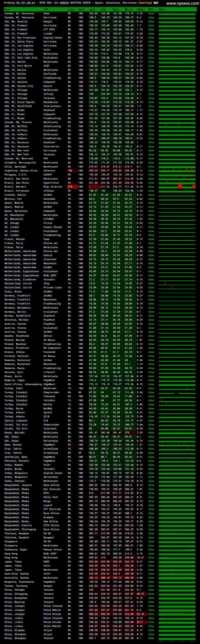Image resolution: width=200 pixels, height=644 pixels.
Task: Show MTR for Kenya, Nairobi NetActuate
Action: pos(151,432)
